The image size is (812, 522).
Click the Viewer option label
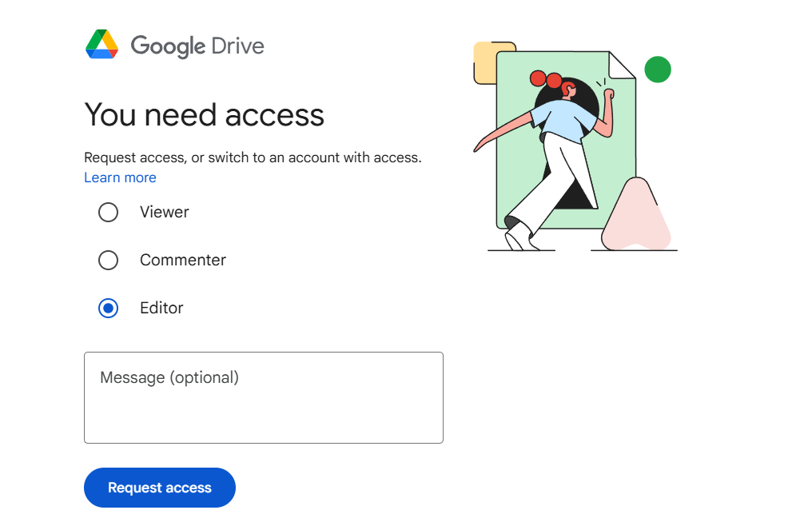(164, 212)
